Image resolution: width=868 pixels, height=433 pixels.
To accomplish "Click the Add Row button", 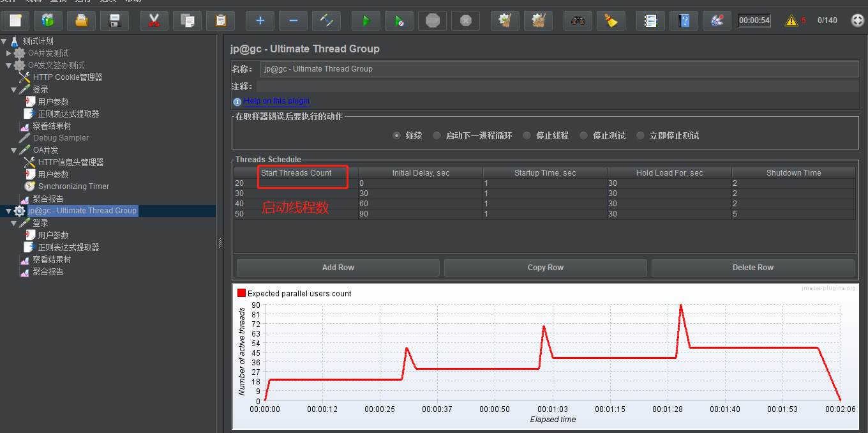I will tap(338, 268).
